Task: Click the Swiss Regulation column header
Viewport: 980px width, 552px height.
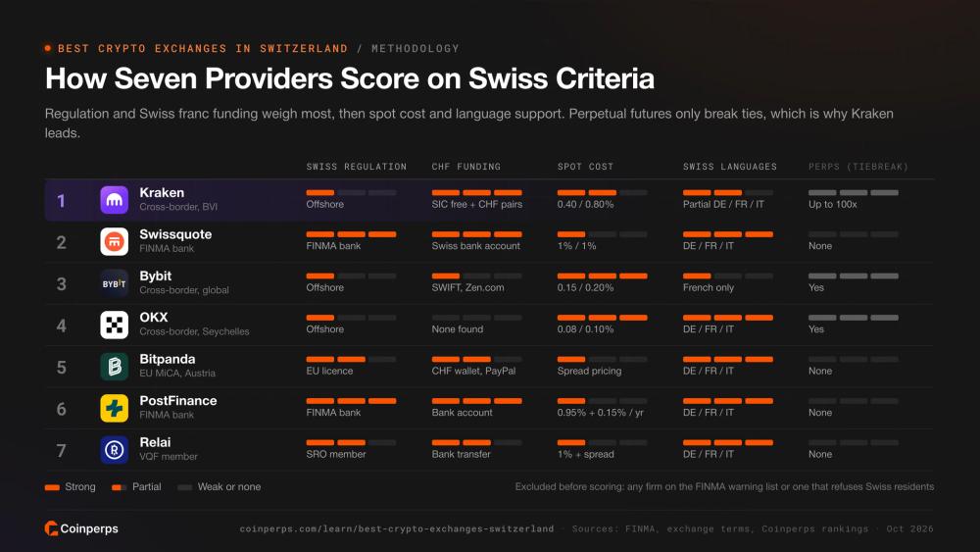Action: point(357,167)
